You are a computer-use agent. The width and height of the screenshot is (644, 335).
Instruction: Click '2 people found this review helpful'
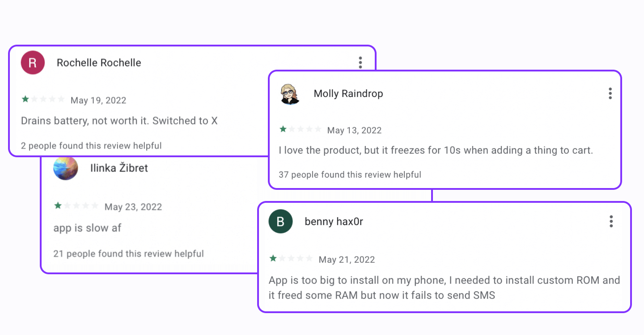point(91,146)
